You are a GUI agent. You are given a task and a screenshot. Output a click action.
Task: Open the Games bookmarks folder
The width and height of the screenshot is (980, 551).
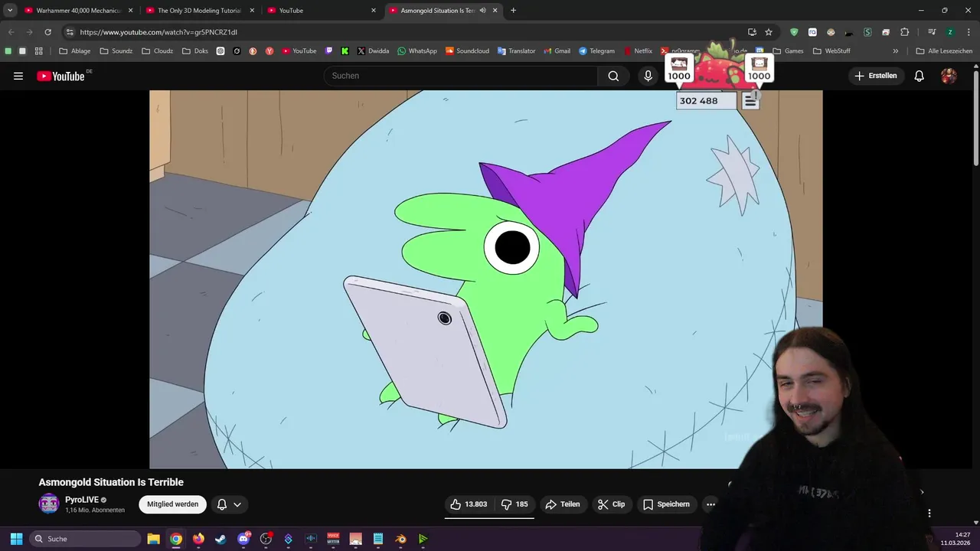pyautogui.click(x=788, y=51)
